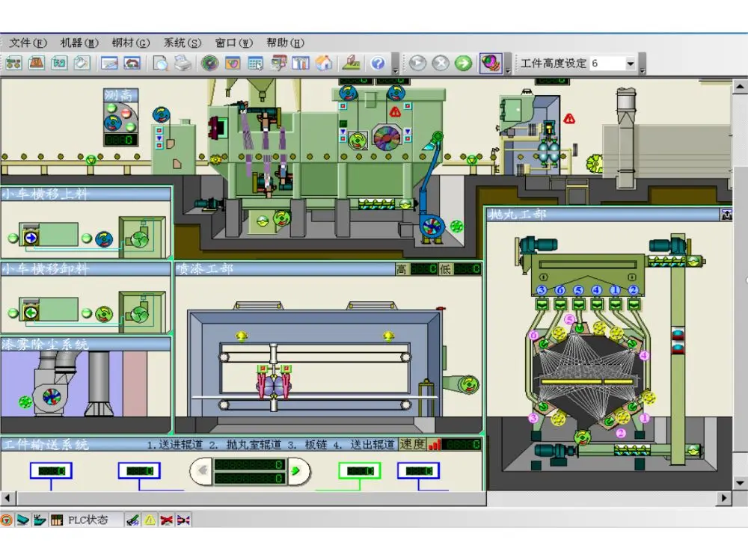Click the yellow warning triangle in status bar

(150, 520)
